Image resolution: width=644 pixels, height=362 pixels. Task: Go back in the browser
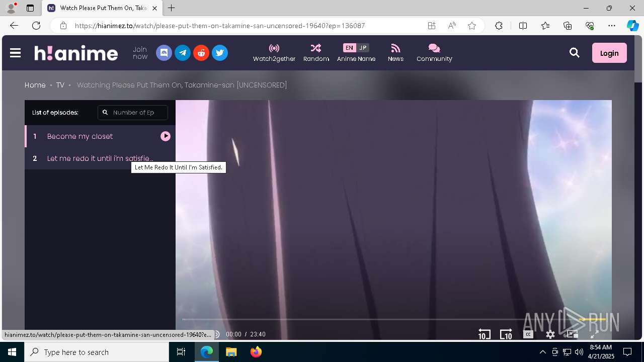[x=14, y=26]
